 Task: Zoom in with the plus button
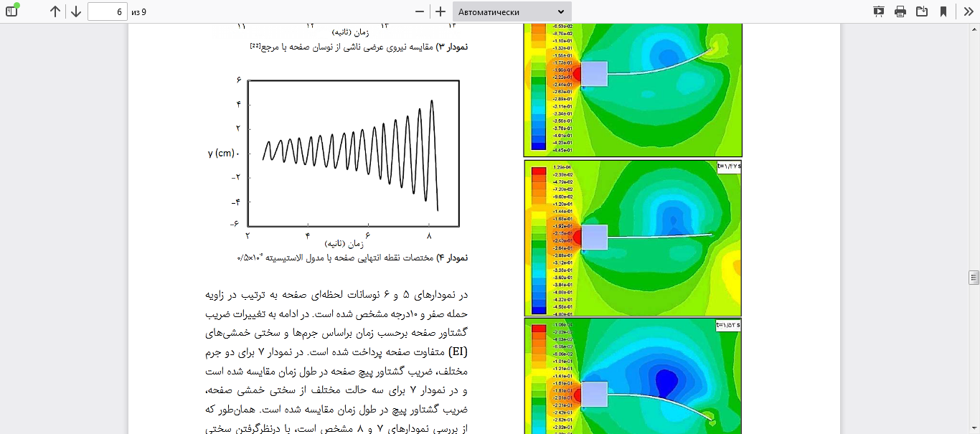(440, 11)
